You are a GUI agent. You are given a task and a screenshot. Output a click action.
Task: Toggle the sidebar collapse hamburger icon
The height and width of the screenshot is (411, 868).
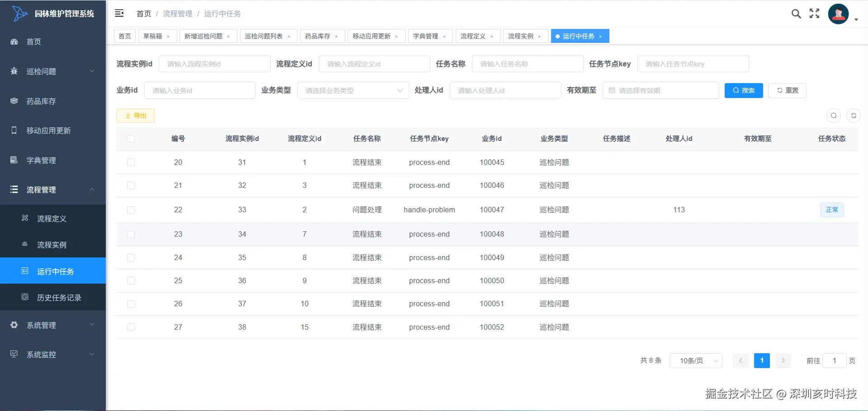(x=119, y=13)
